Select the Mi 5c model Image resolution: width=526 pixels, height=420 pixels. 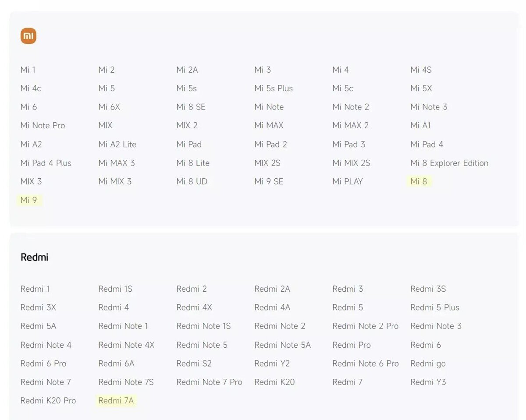click(343, 88)
